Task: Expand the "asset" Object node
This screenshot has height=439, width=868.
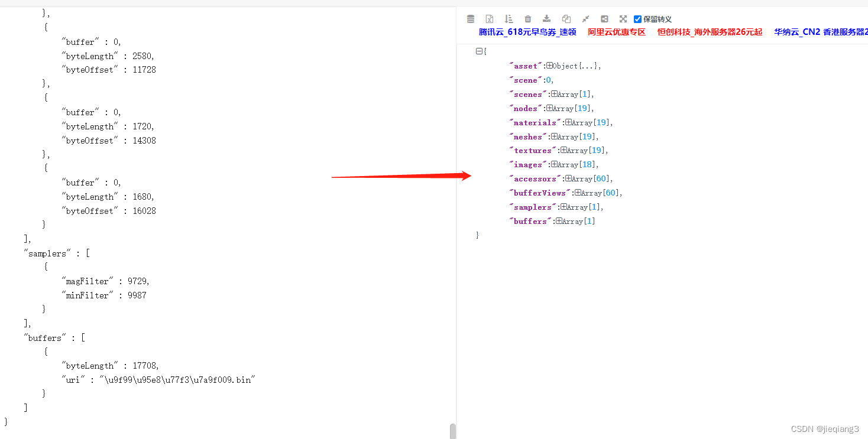Action: pyautogui.click(x=549, y=66)
